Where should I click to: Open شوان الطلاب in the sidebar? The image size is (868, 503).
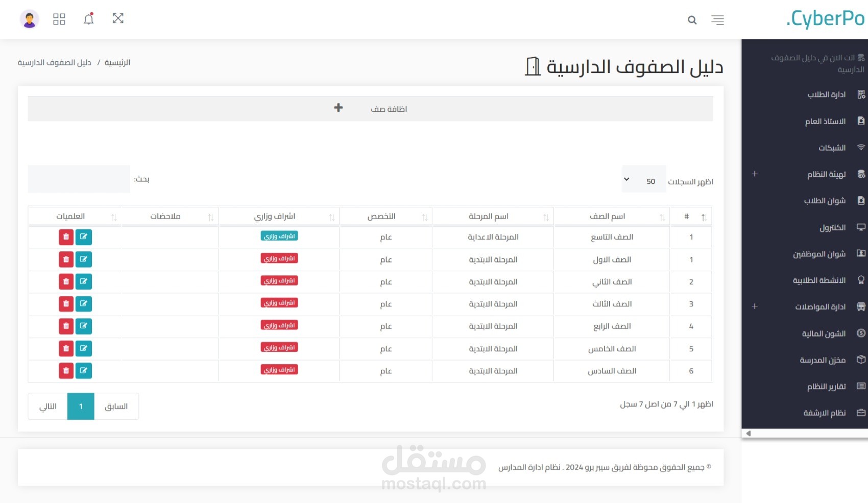click(825, 201)
